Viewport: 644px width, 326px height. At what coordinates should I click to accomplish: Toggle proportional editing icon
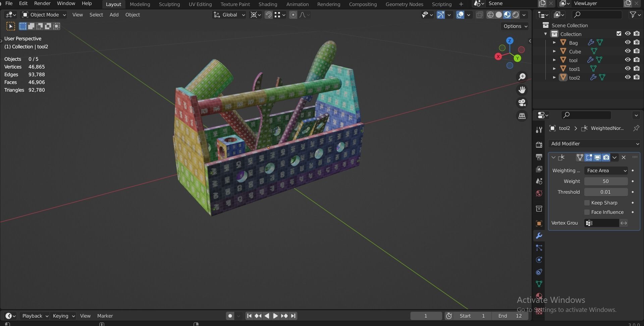pos(293,15)
